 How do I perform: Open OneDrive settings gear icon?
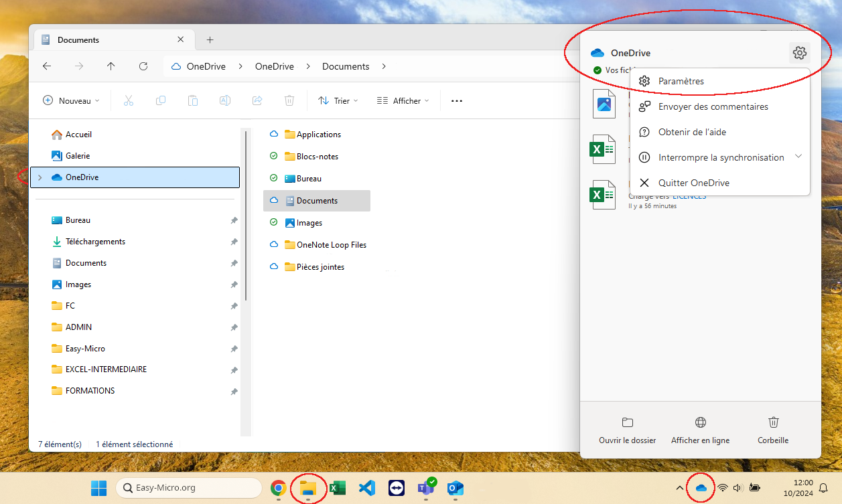click(799, 53)
